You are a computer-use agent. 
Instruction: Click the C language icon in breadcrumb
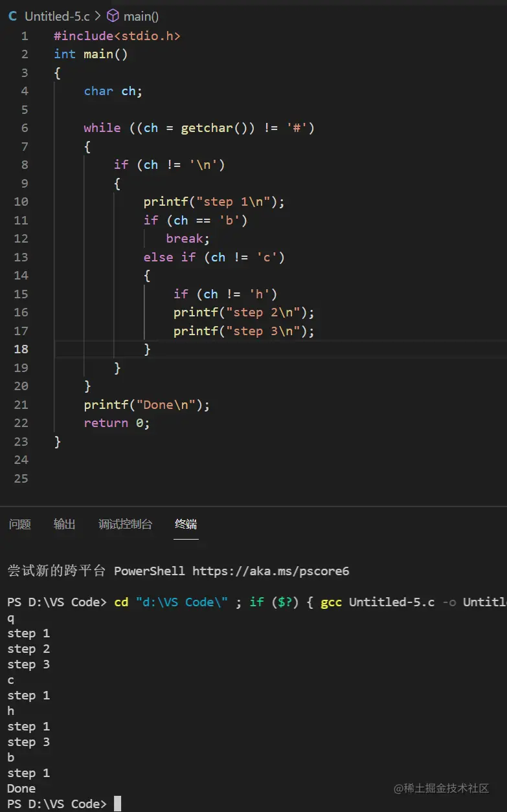tap(12, 16)
